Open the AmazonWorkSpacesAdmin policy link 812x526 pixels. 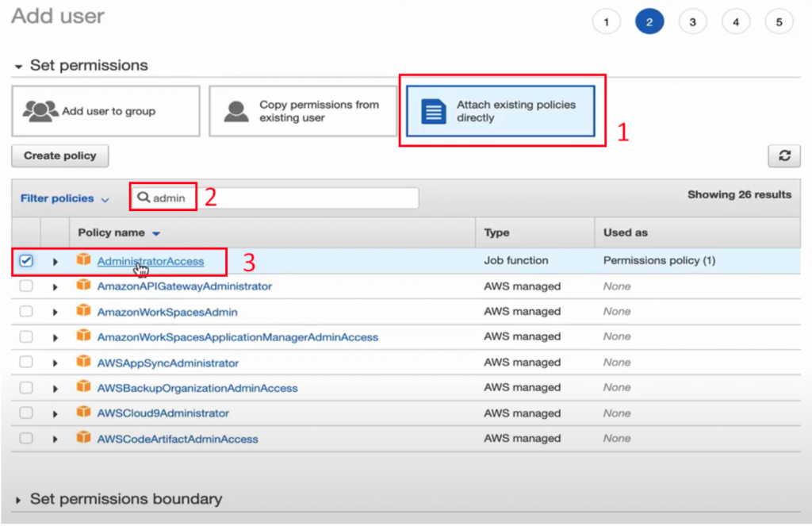[167, 312]
